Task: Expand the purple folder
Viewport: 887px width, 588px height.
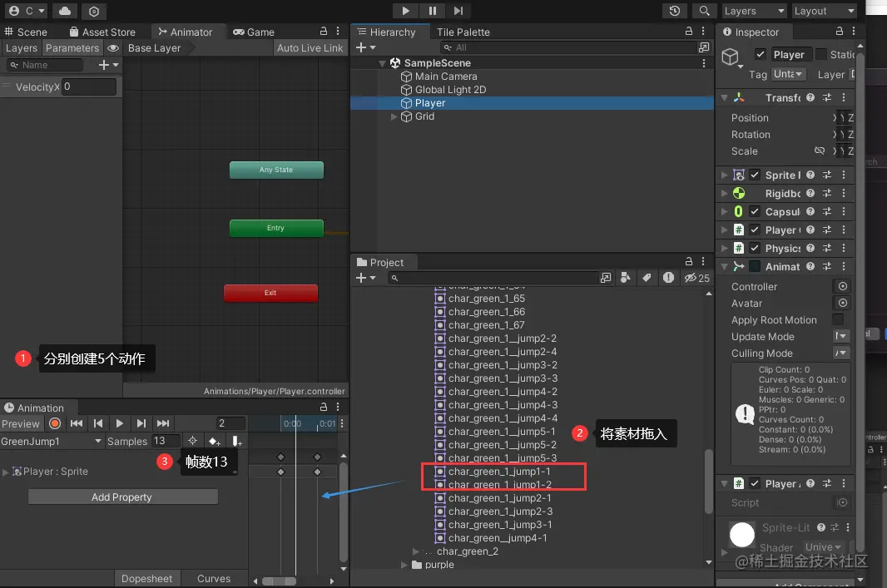Action: click(x=404, y=565)
